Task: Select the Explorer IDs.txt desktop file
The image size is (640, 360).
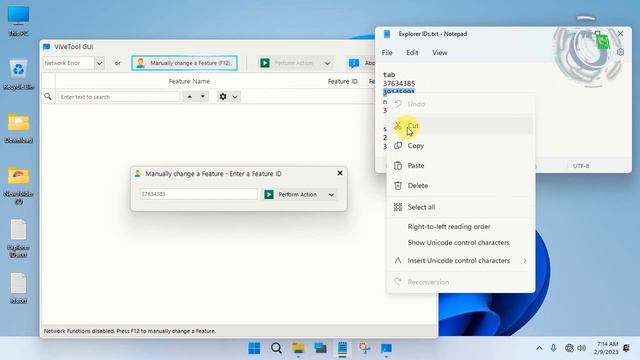Action: click(18, 238)
